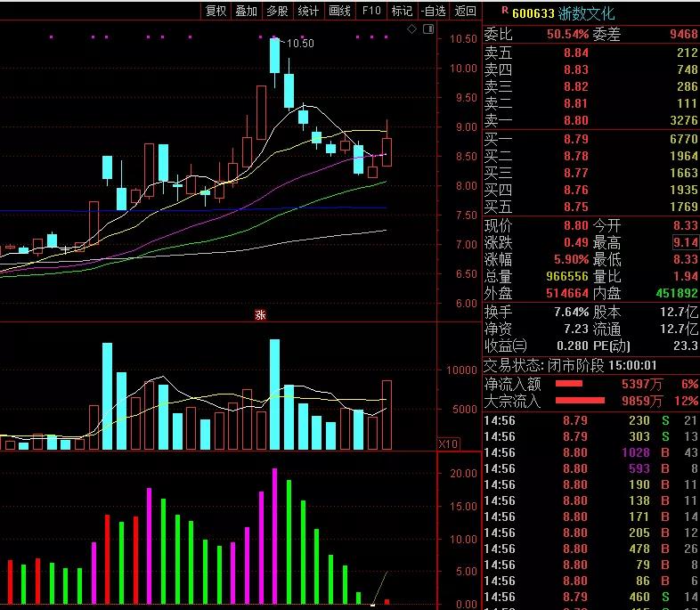Click the PE(动) 23.3 value
This screenshot has width=700, height=610.
(686, 346)
